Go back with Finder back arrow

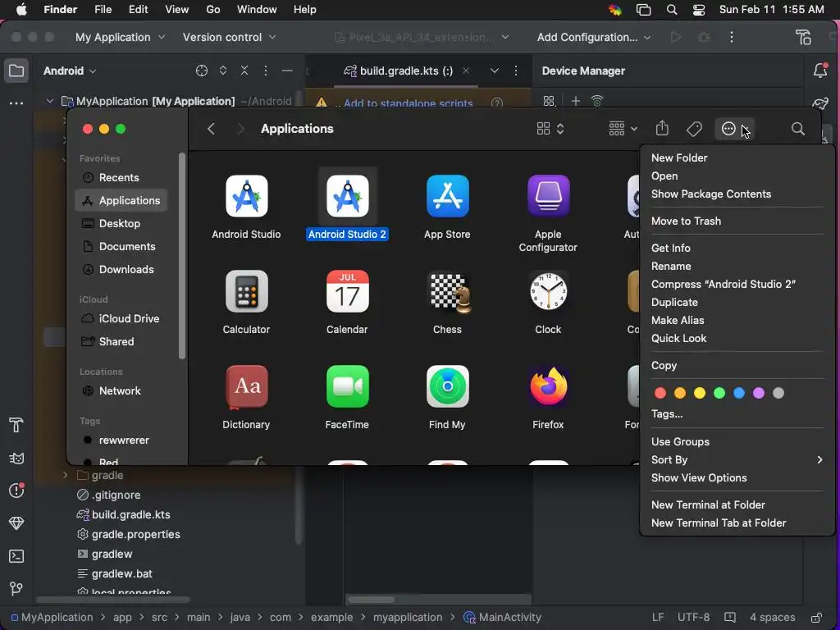coord(211,129)
